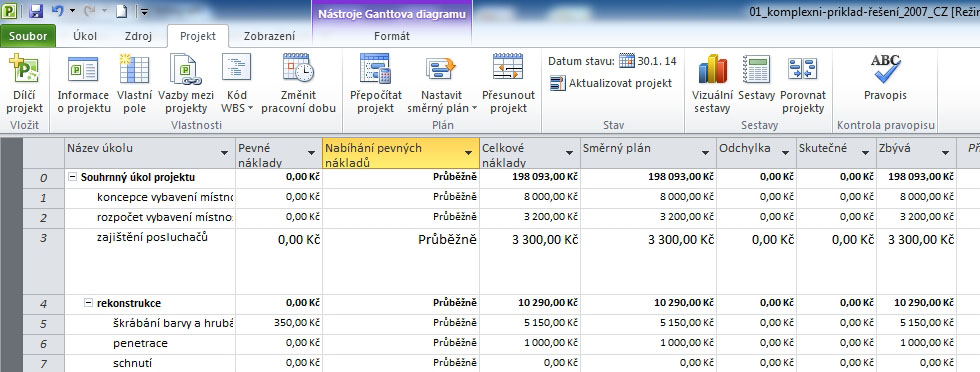Open Zbývá column filter dropdown

pos(945,153)
